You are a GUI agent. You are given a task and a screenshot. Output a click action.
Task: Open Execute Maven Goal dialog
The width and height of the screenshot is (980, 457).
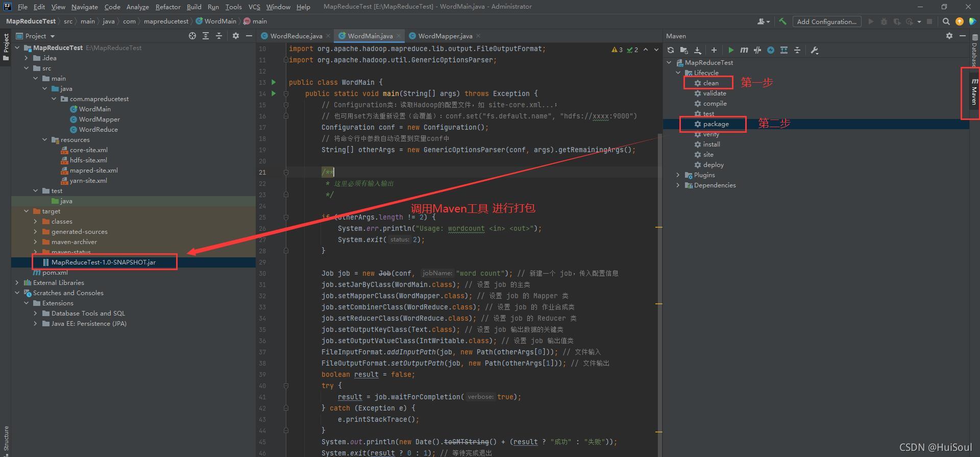[744, 50]
